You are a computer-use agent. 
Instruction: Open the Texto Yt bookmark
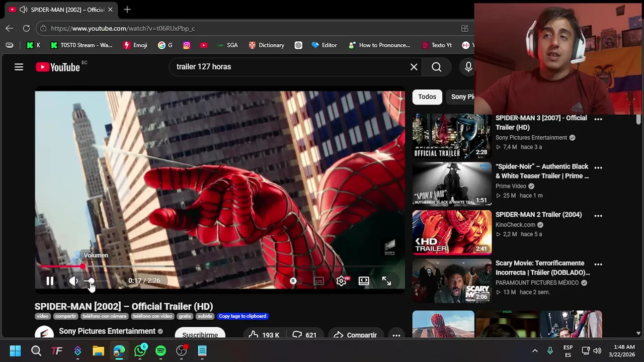coord(436,45)
